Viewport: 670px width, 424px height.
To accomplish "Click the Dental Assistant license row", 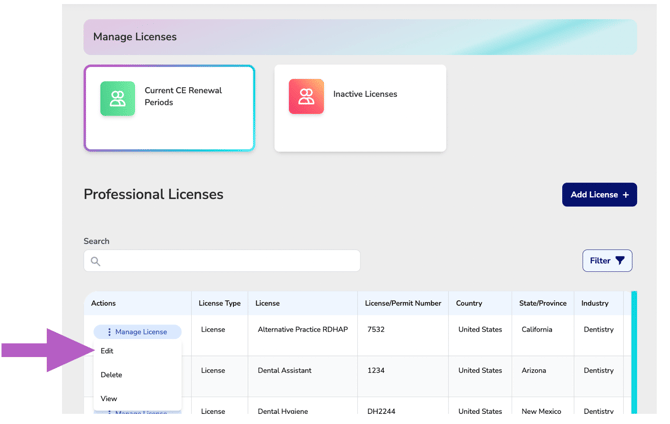I will [x=284, y=371].
